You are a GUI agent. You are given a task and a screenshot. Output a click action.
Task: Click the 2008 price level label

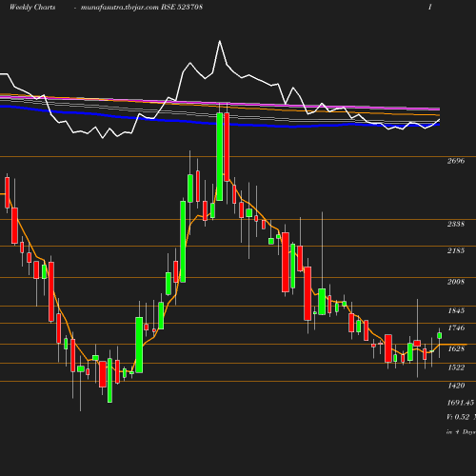click(456, 282)
